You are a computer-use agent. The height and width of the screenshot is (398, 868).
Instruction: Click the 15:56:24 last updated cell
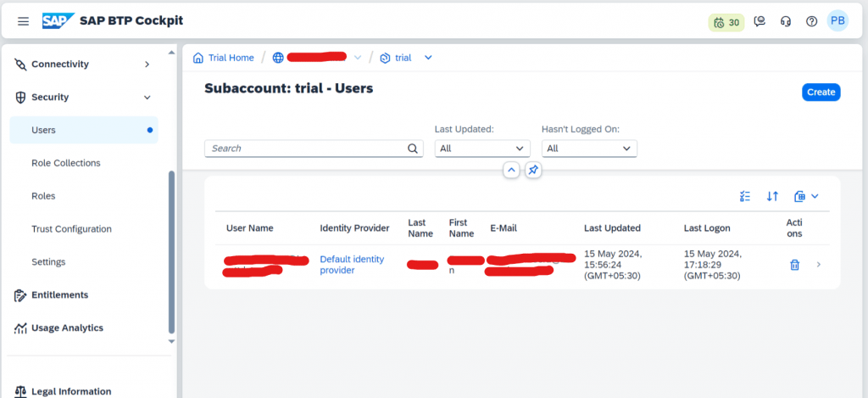click(x=614, y=265)
